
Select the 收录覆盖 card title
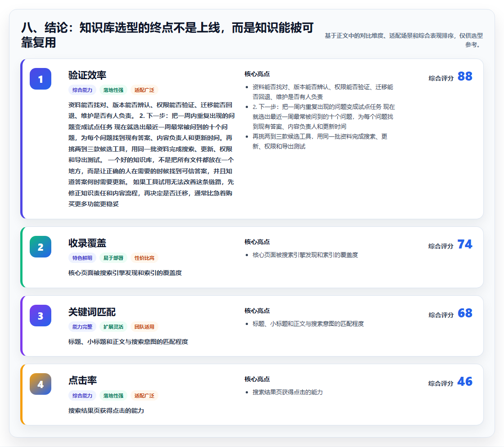click(87, 243)
